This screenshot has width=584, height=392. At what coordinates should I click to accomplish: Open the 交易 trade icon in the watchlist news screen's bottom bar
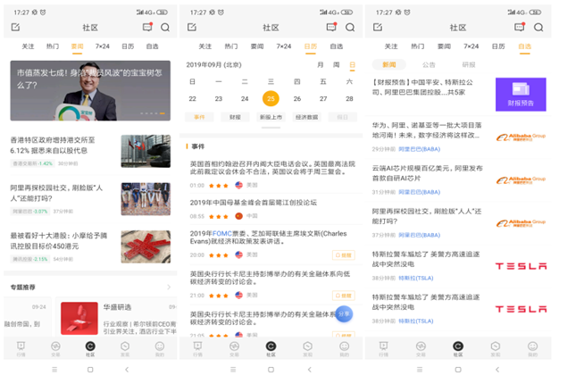click(420, 347)
